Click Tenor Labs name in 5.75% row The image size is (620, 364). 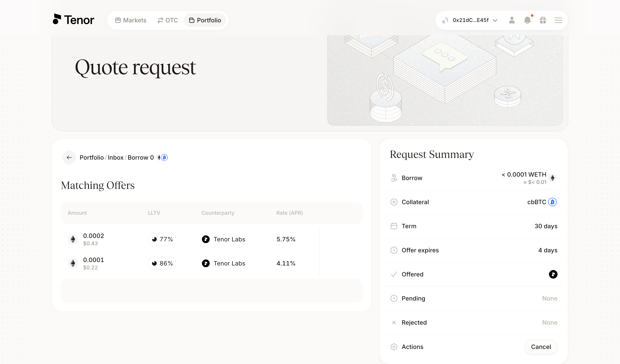tap(229, 239)
